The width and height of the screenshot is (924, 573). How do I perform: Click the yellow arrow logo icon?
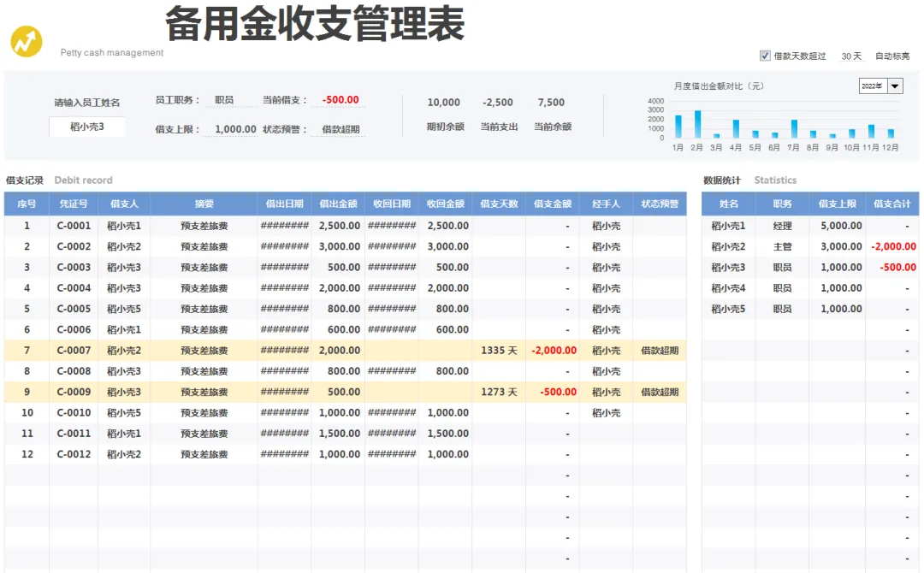click(27, 42)
